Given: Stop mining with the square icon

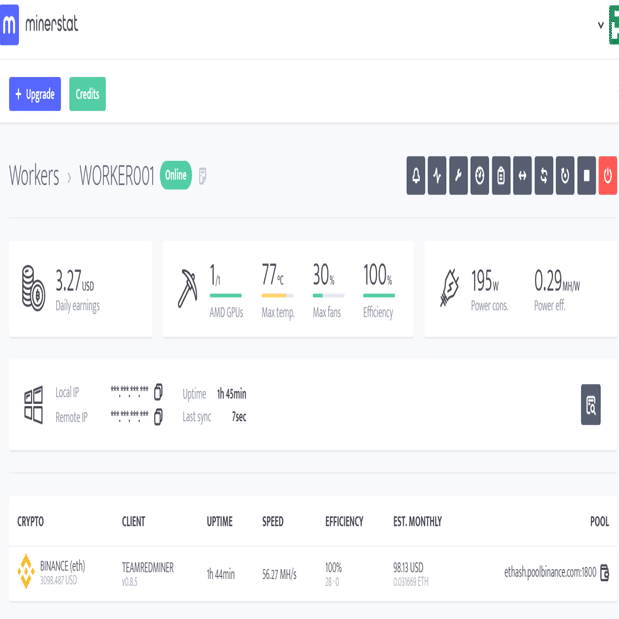Looking at the screenshot, I should coord(586,175).
